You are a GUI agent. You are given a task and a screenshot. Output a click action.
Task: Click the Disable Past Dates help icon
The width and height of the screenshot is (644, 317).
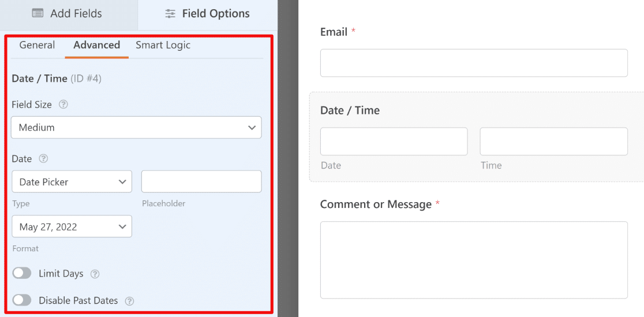(129, 301)
